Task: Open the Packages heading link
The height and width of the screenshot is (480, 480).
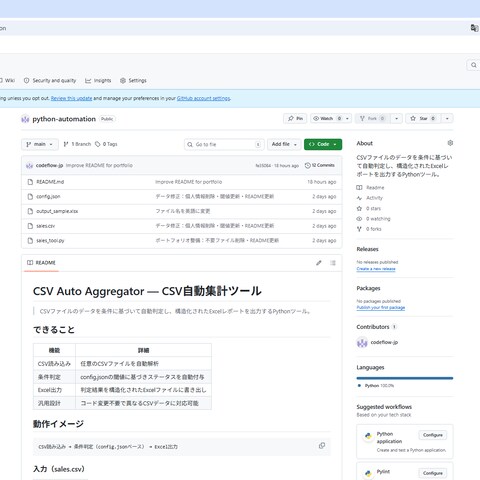Action: point(368,288)
